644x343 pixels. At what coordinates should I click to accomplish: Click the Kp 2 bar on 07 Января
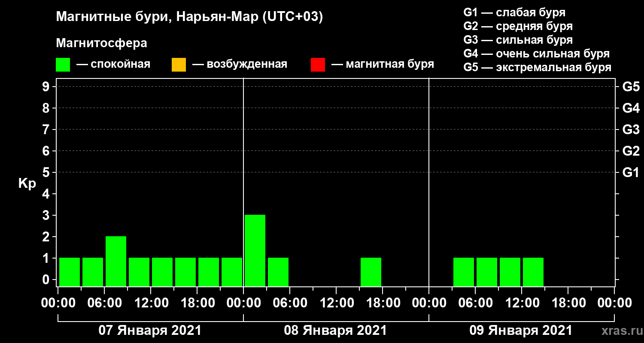(116, 261)
